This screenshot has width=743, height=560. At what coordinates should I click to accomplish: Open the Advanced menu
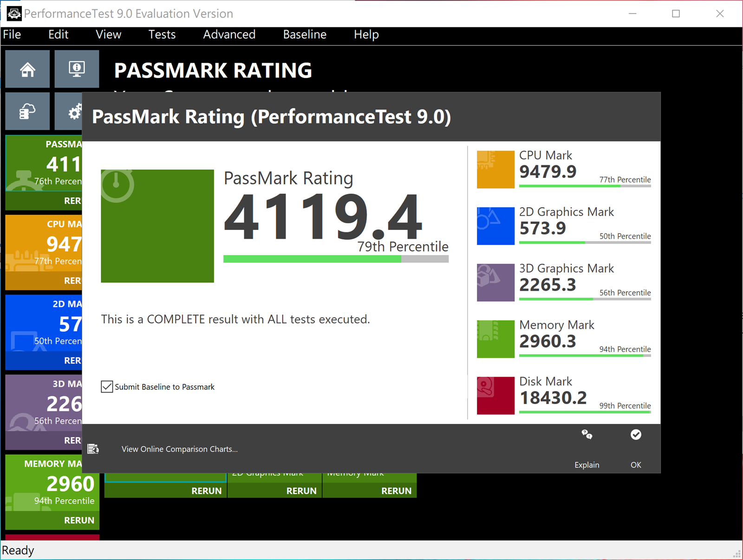point(229,35)
